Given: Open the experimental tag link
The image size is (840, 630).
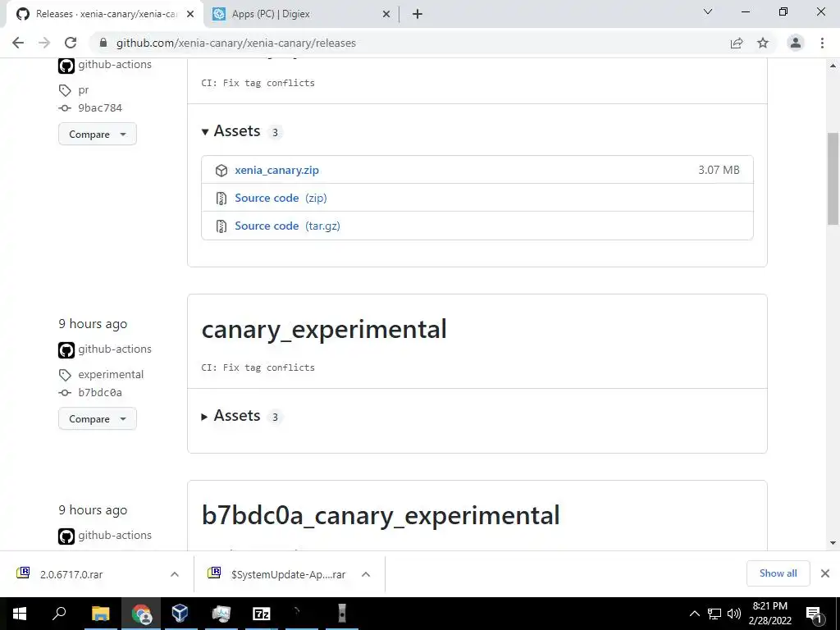Looking at the screenshot, I should [x=111, y=374].
